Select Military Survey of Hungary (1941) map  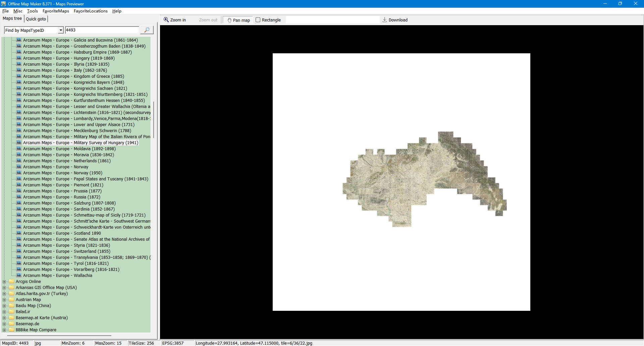pos(80,143)
